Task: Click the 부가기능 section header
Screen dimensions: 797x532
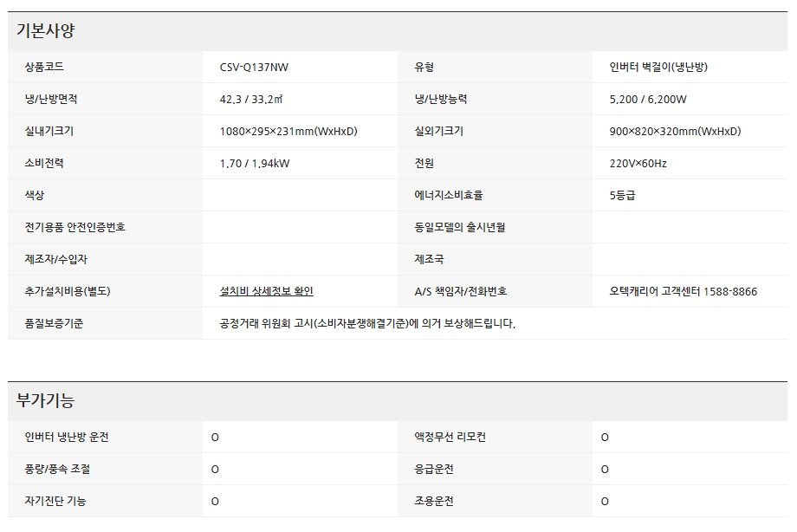Action: (46, 401)
